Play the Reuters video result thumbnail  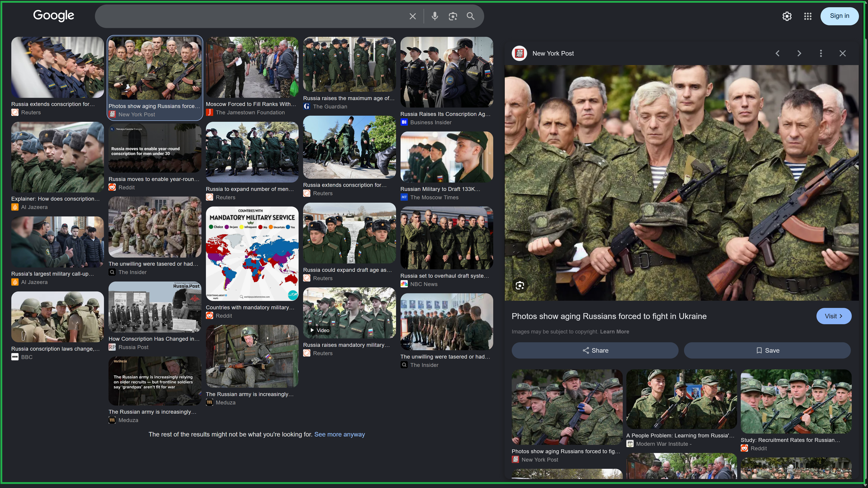click(349, 313)
